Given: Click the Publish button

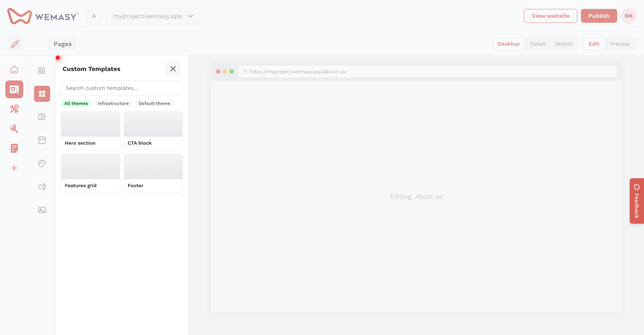Looking at the screenshot, I should click(599, 16).
